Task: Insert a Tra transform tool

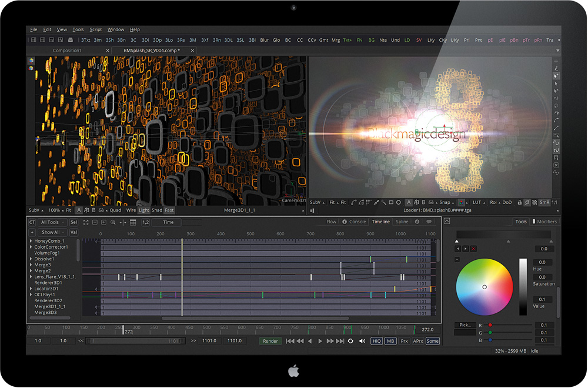Action: tap(550, 40)
